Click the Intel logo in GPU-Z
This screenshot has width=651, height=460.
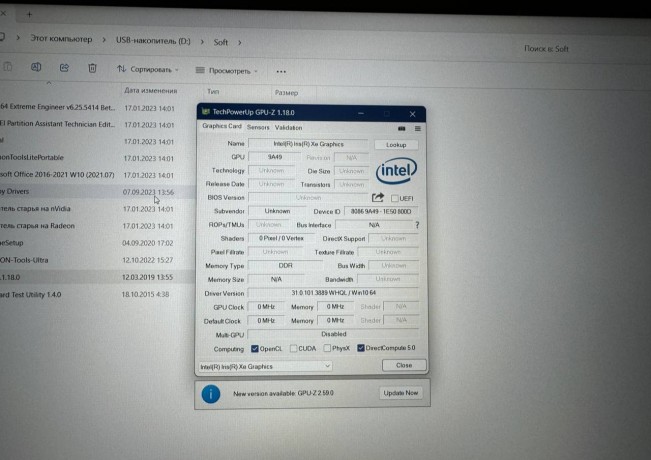pos(396,170)
